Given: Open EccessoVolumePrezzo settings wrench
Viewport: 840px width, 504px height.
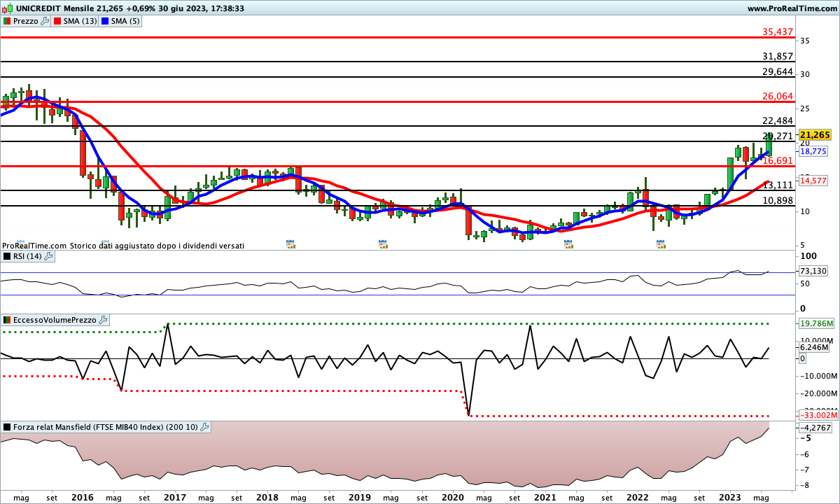Looking at the screenshot, I should 104,320.
